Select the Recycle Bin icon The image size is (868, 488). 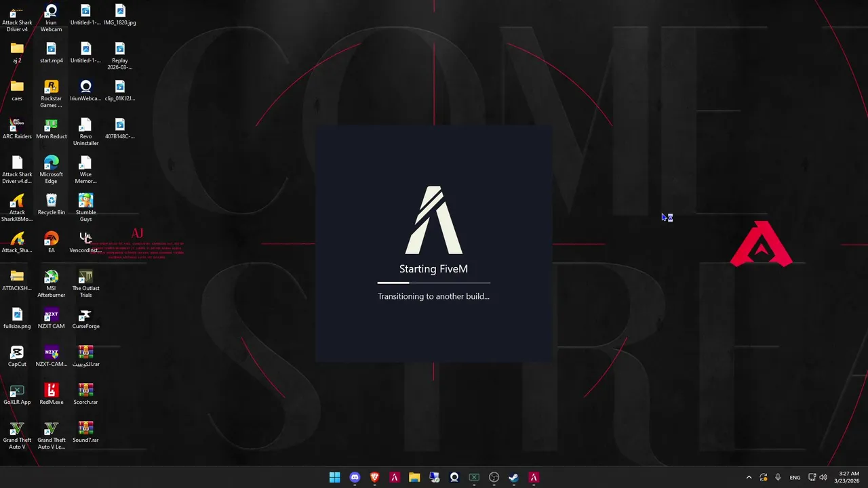51,205
